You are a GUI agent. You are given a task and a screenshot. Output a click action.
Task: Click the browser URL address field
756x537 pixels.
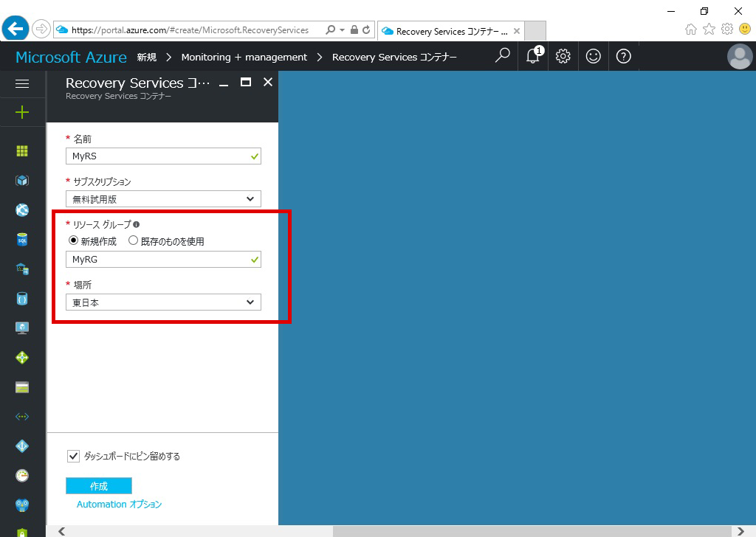tap(190, 30)
